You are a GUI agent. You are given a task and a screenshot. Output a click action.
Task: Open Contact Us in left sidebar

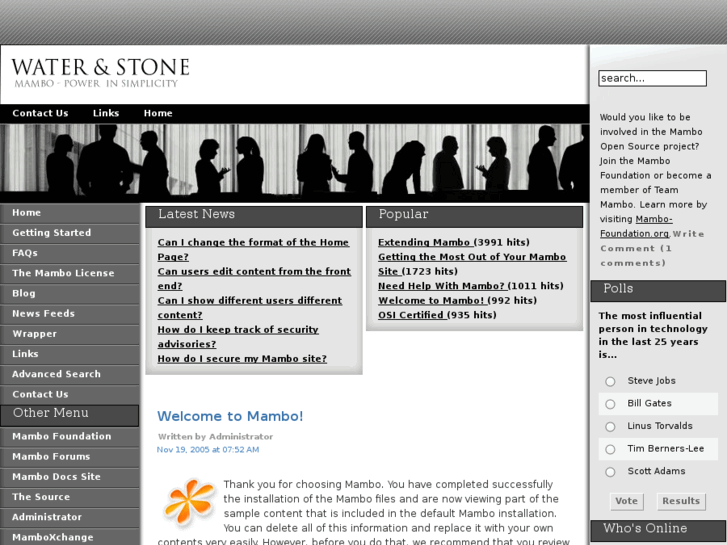[x=70, y=394]
